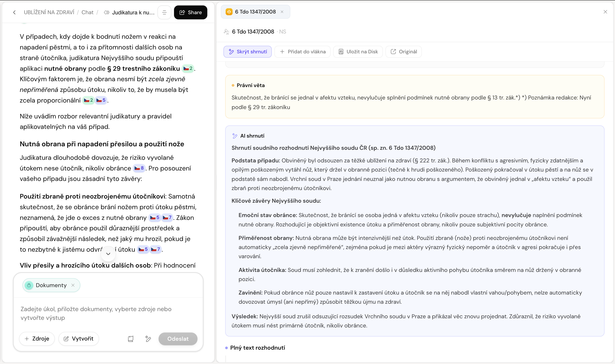Open the Chat breadcrumb link
Viewport: 615px width, 364px height.
point(87,12)
